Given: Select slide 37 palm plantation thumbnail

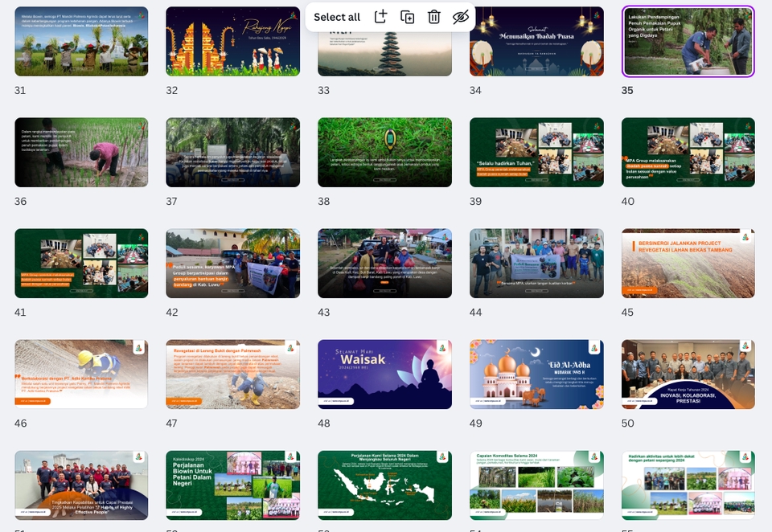Looking at the screenshot, I should pyautogui.click(x=233, y=152).
